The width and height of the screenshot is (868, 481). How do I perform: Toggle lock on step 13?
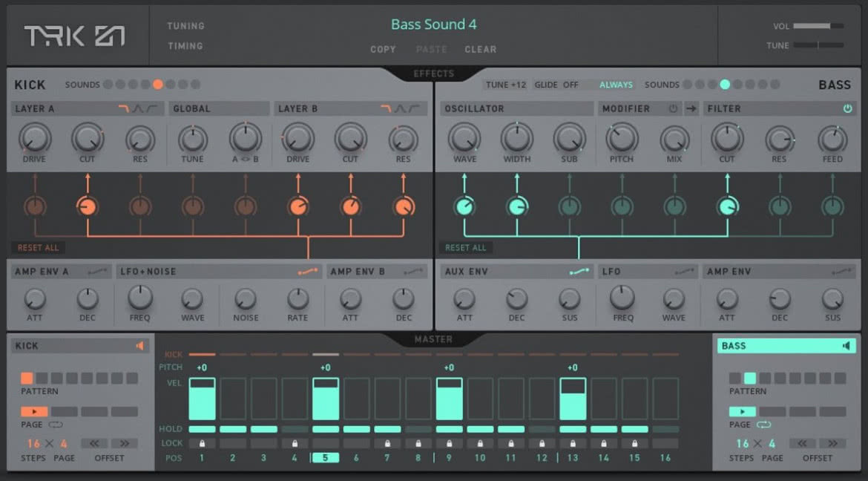coord(573,443)
